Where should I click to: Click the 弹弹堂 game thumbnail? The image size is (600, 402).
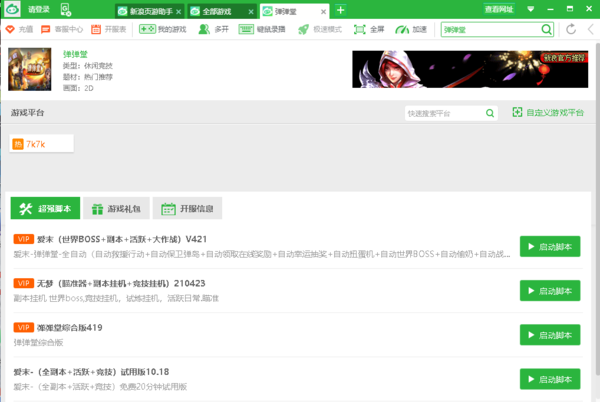point(30,69)
